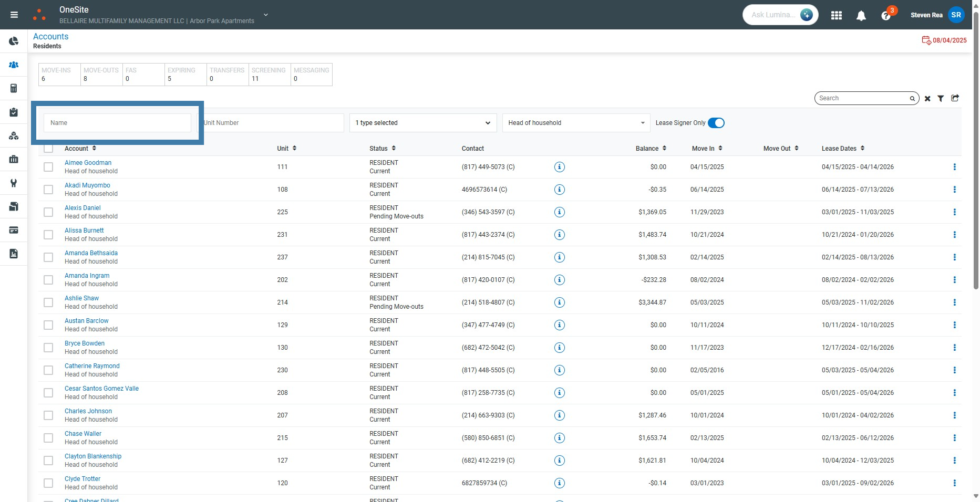This screenshot has width=980, height=502.
Task: Open the clipboard checklist sidebar icon
Action: [14, 112]
